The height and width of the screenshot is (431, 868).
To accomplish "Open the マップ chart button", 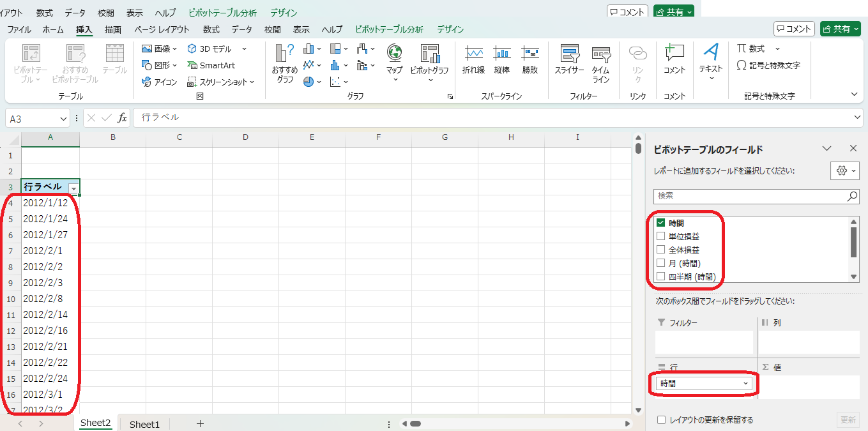I will [x=394, y=64].
